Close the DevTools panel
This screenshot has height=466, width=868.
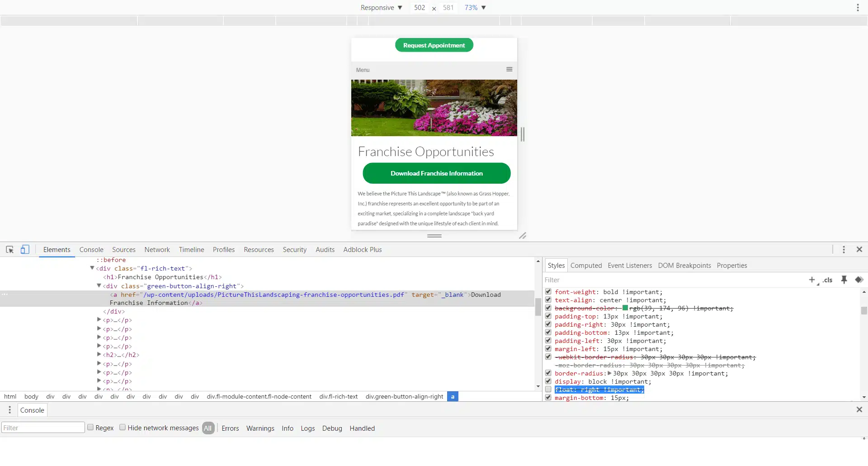click(x=859, y=250)
